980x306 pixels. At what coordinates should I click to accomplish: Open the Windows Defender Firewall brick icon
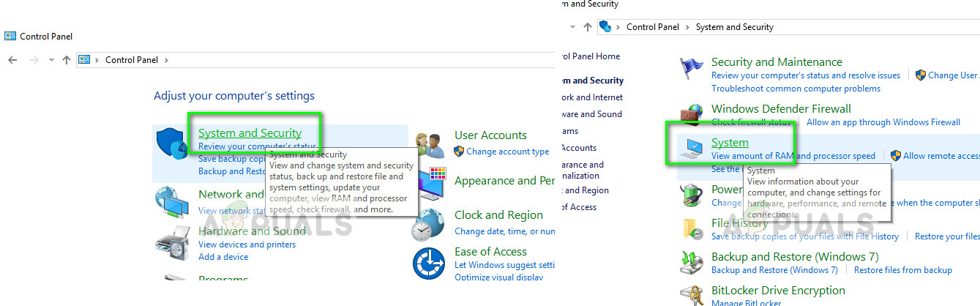click(x=691, y=115)
